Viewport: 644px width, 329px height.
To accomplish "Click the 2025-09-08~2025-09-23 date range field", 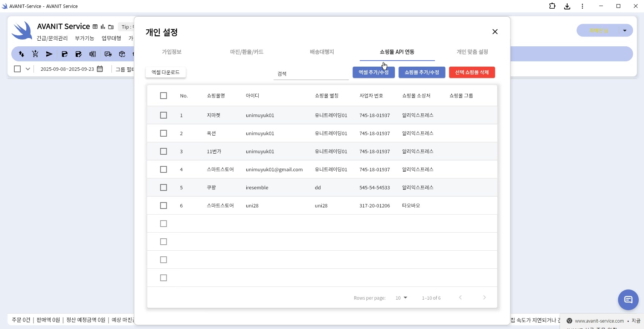I will click(67, 69).
